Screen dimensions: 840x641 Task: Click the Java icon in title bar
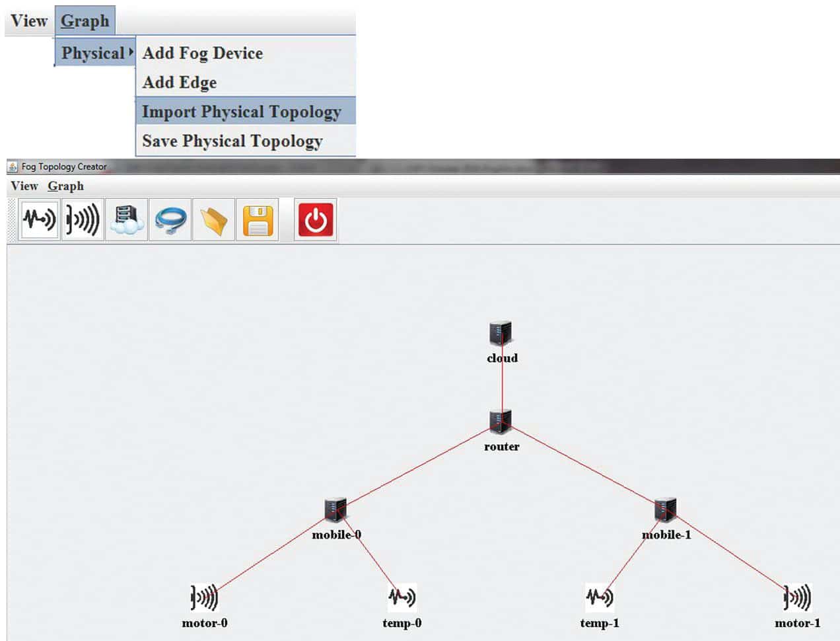[13, 167]
